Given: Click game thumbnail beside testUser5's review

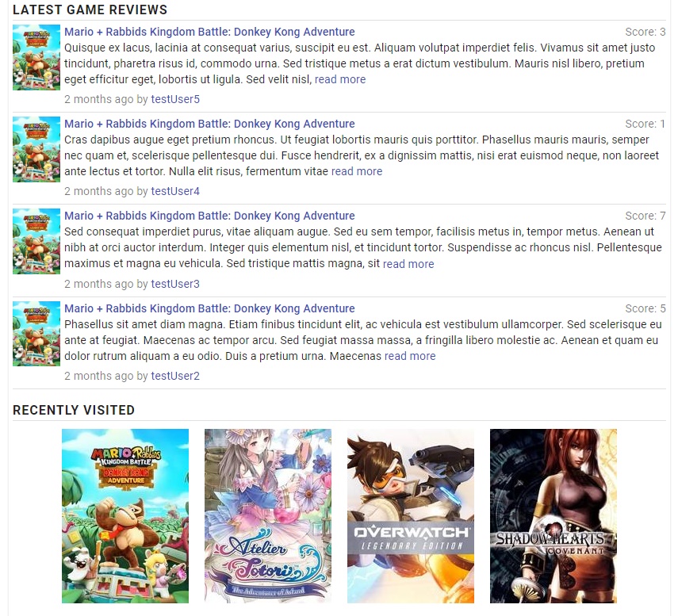Looking at the screenshot, I should (36, 57).
